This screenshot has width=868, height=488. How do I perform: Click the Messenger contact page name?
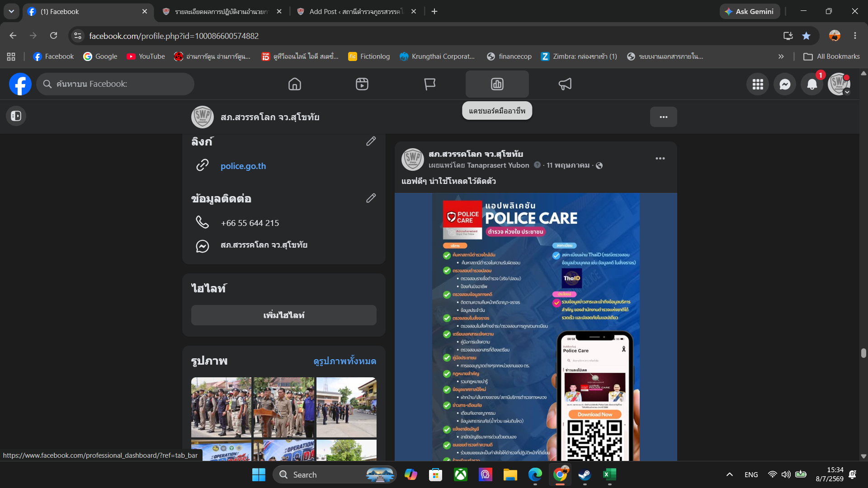coord(264,245)
